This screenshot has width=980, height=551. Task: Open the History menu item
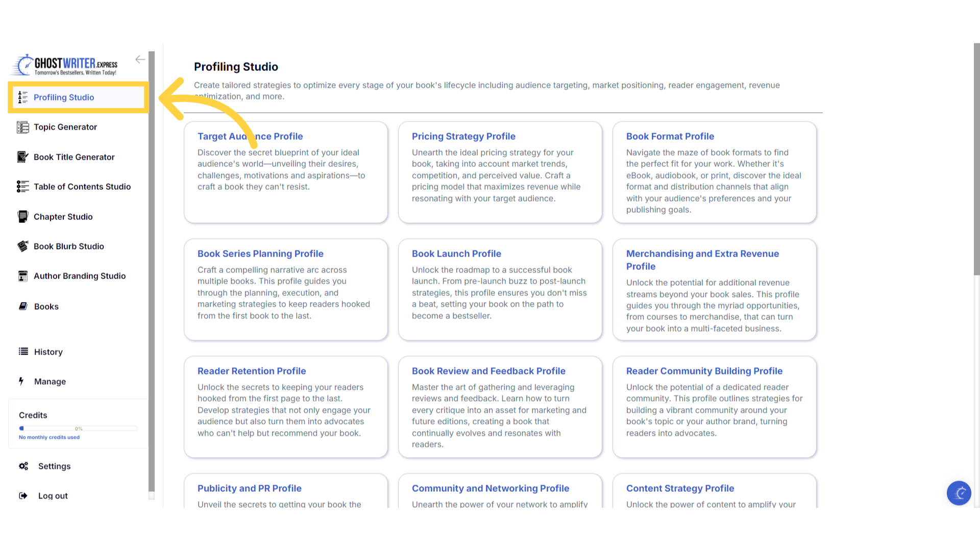tap(48, 352)
